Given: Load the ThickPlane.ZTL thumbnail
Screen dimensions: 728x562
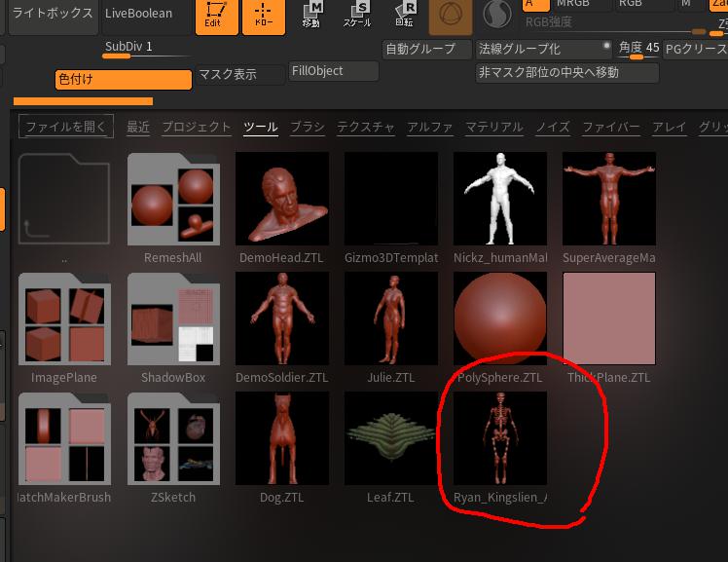Looking at the screenshot, I should pos(609,318).
